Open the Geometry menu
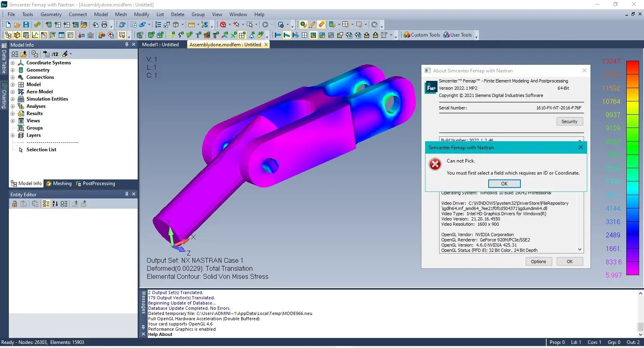The image size is (644, 348). pos(51,14)
